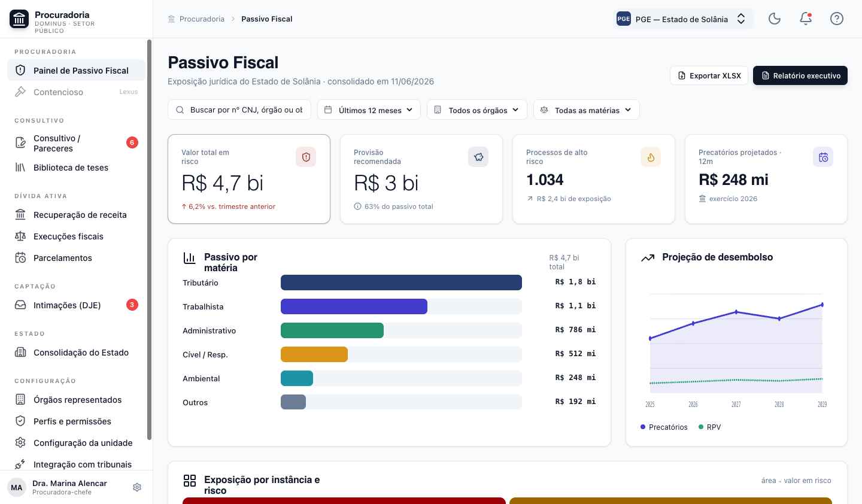The height and width of the screenshot is (504, 862).
Task: Click the magnifier icon in the search field
Action: point(180,110)
